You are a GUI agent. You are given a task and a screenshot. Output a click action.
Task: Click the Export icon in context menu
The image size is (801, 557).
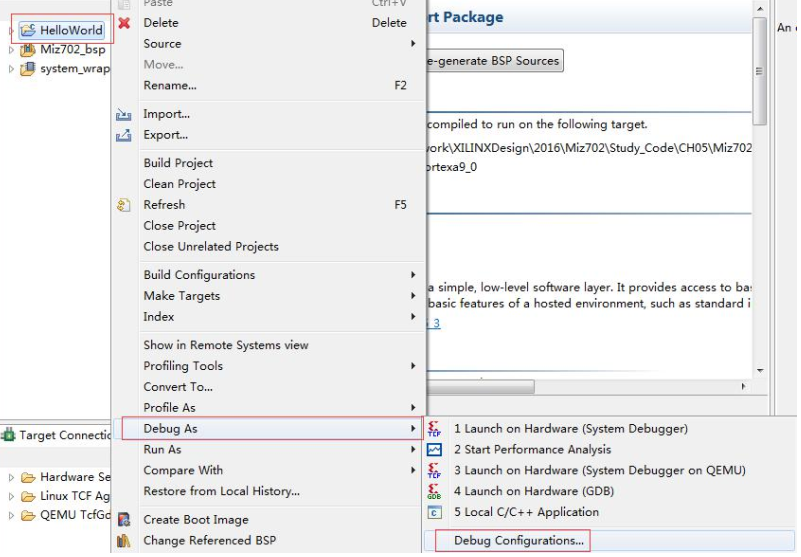(x=124, y=136)
